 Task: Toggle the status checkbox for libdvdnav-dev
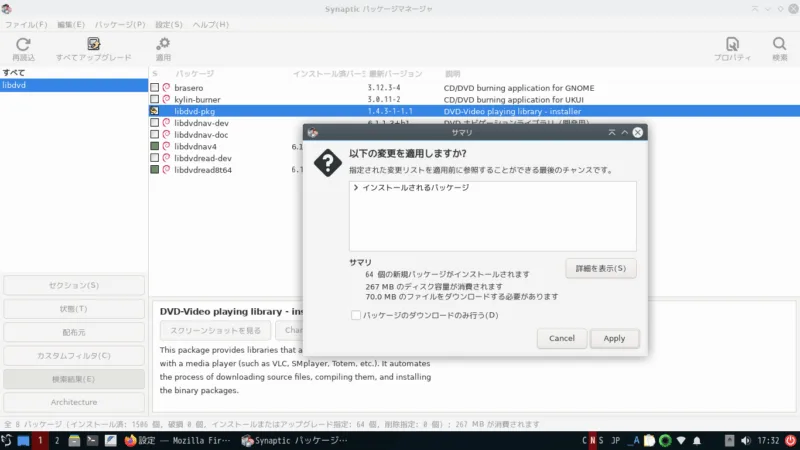coord(155,123)
